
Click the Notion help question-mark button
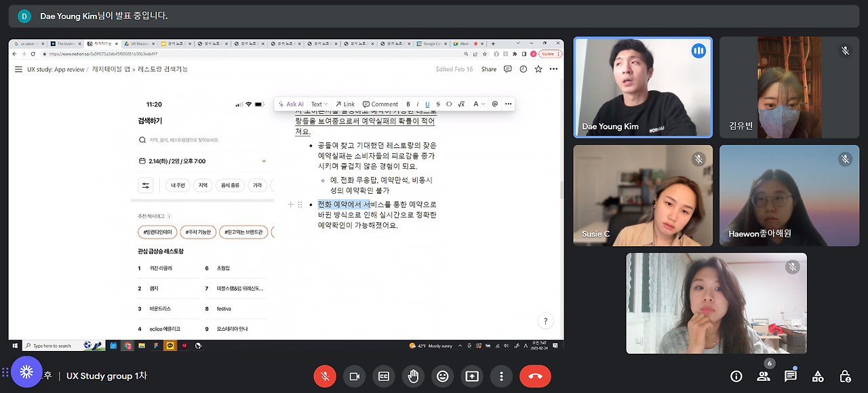(x=545, y=321)
